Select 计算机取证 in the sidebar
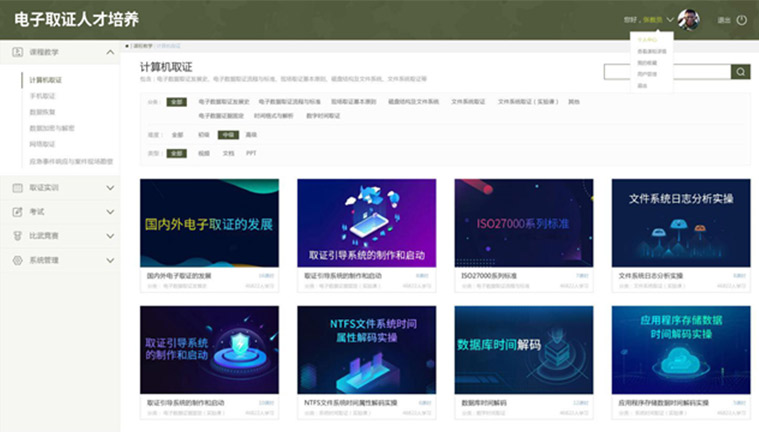759x432 pixels. click(46, 80)
